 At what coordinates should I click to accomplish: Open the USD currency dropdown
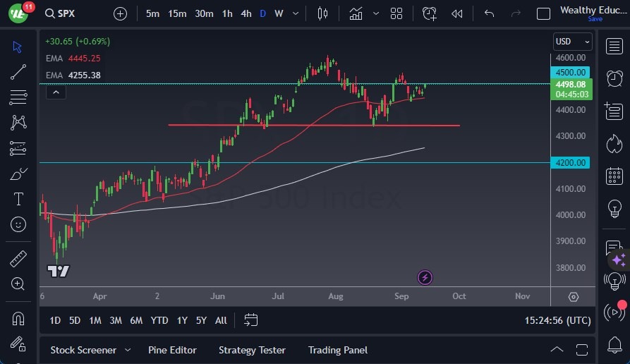570,42
